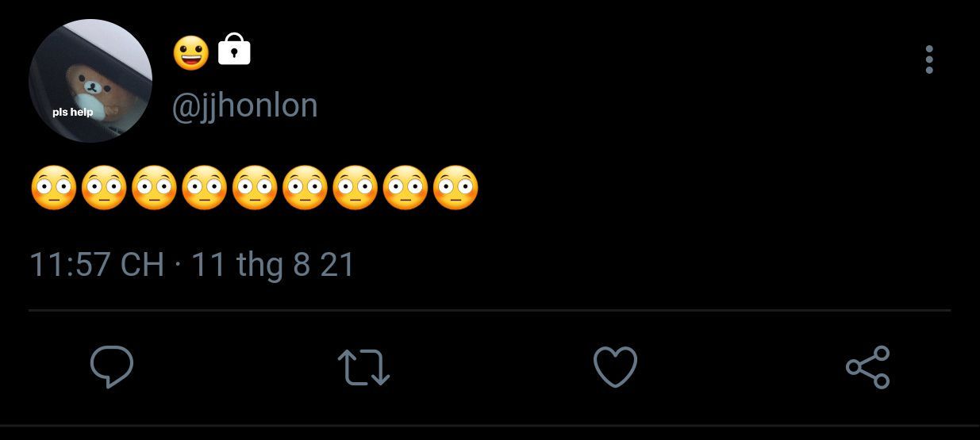
Task: Share the tweet via the share icon
Action: click(868, 367)
